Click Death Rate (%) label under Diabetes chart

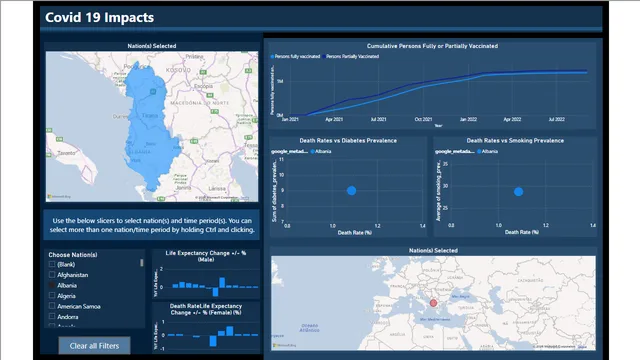click(x=355, y=233)
